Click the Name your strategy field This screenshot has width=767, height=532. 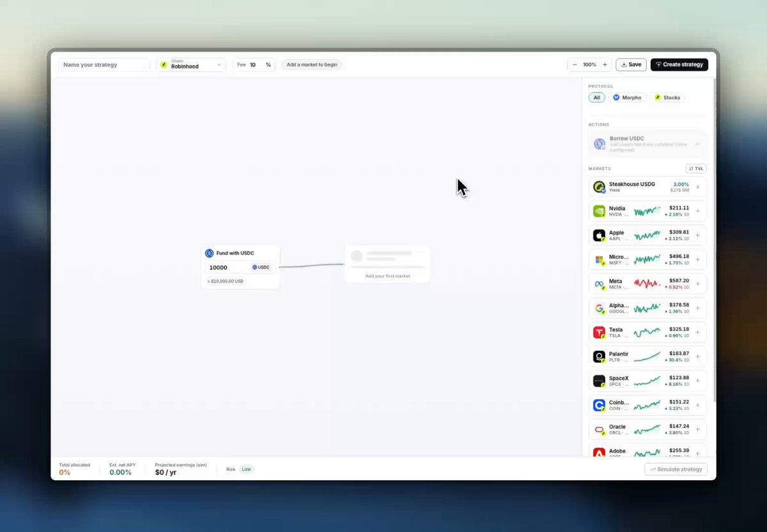coord(104,65)
